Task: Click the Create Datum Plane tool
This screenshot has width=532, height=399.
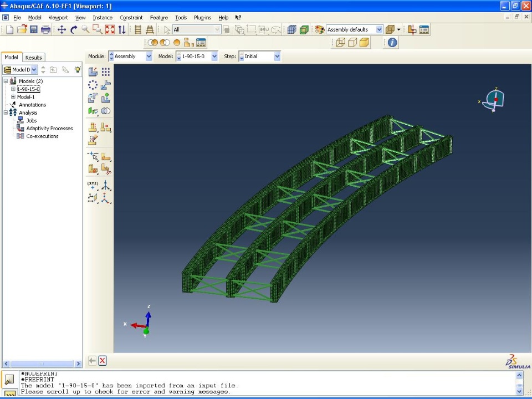Action: (93, 198)
